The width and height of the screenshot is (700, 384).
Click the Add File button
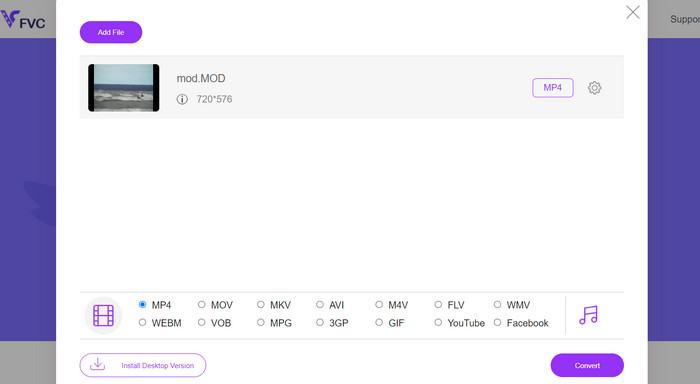(x=111, y=32)
